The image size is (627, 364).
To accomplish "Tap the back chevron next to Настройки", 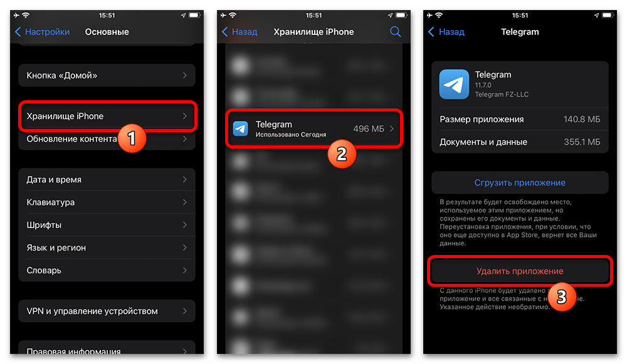I will [18, 31].
